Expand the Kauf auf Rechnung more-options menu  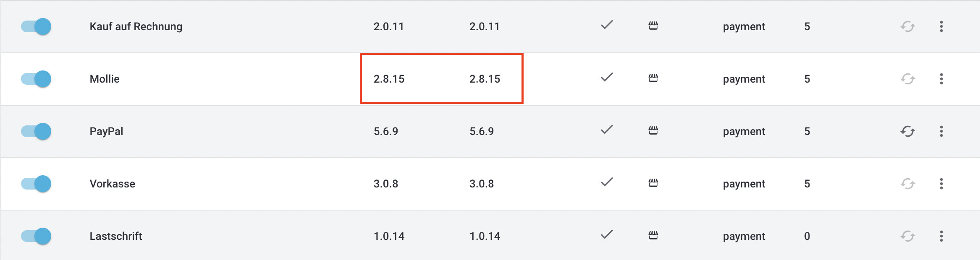point(941,26)
